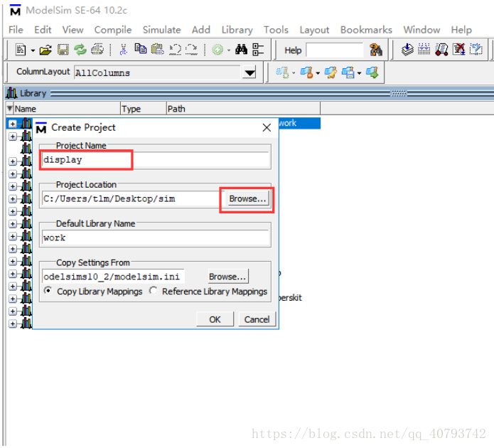Click the bookmark icon with green arrow

[x=372, y=73]
